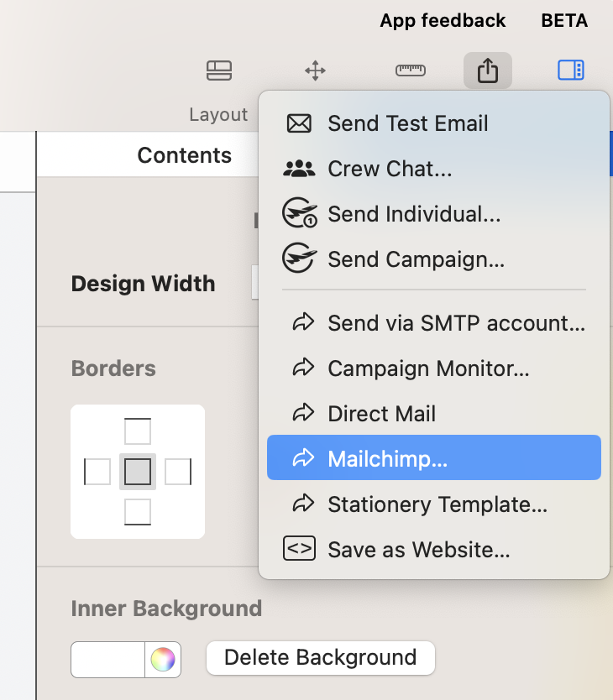Choose Mailchimp… from the share menu

pos(434,457)
